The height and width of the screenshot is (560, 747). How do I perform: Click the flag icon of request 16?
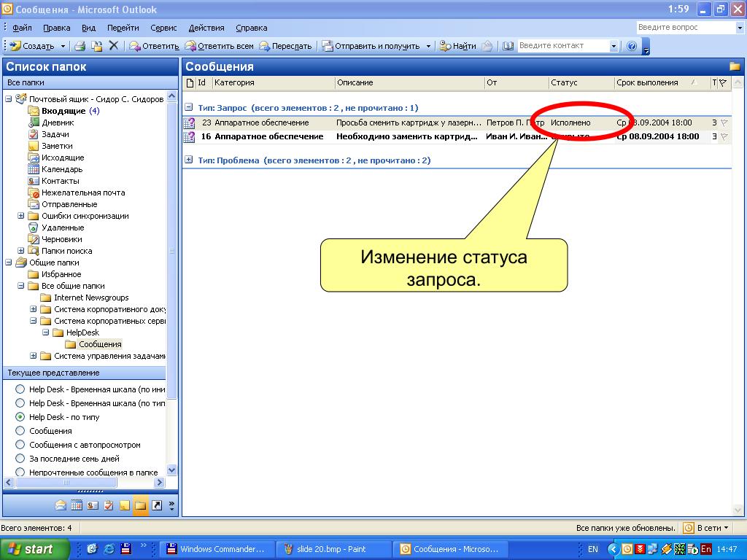[x=724, y=137]
